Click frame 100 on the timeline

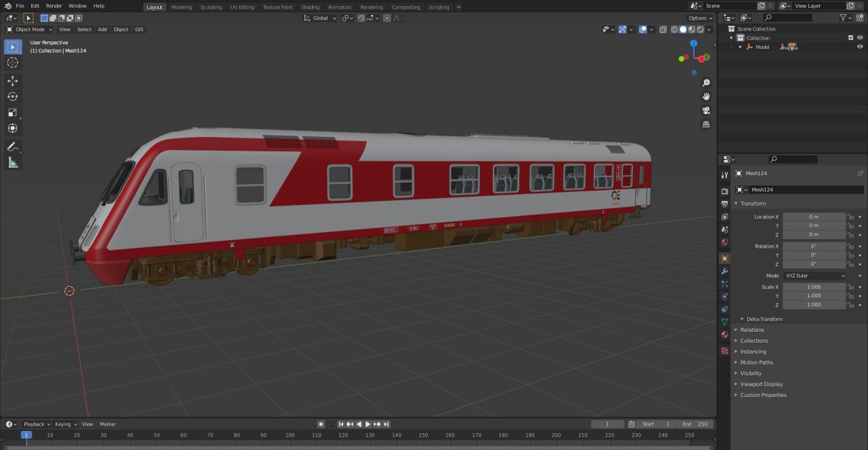pyautogui.click(x=290, y=435)
